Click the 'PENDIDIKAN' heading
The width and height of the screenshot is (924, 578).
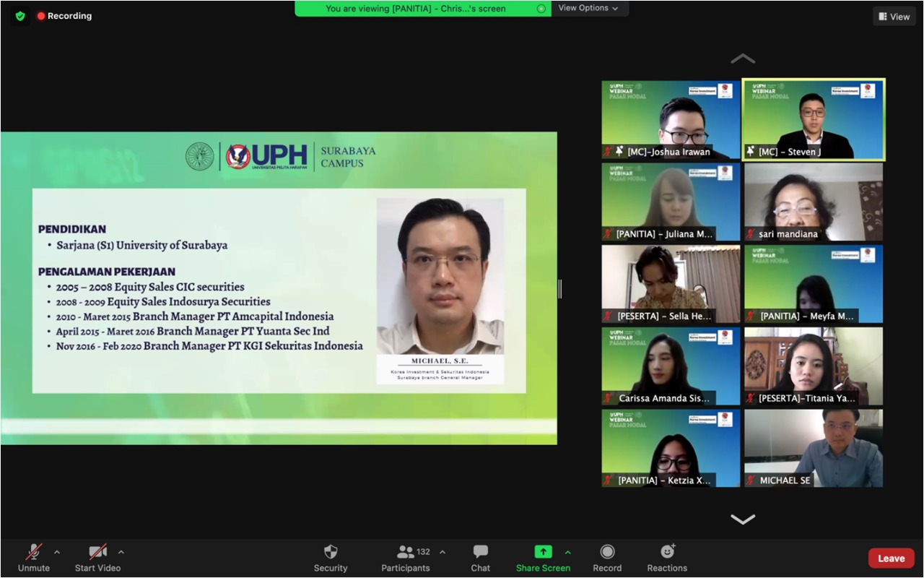[72, 229]
